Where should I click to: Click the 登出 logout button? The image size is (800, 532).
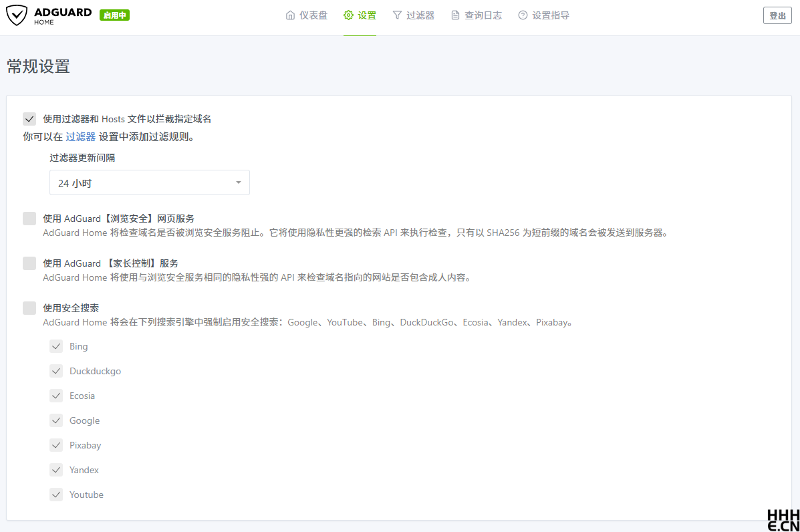coord(777,16)
